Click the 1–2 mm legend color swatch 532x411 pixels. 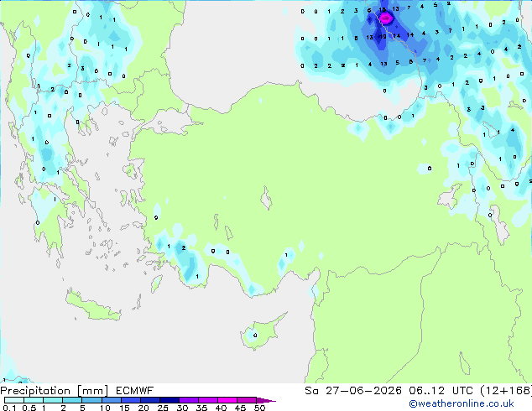click(53, 400)
